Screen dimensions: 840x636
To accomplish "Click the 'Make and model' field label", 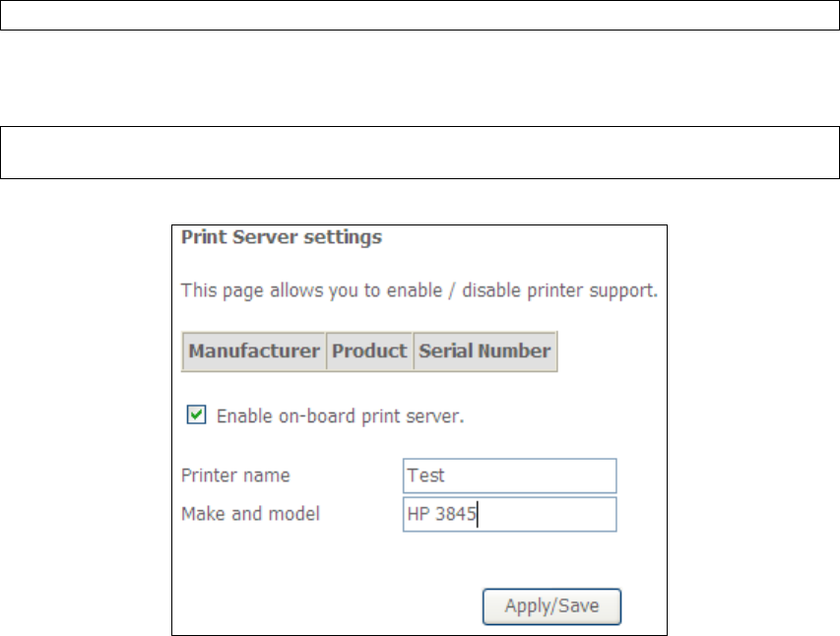I will (x=250, y=514).
